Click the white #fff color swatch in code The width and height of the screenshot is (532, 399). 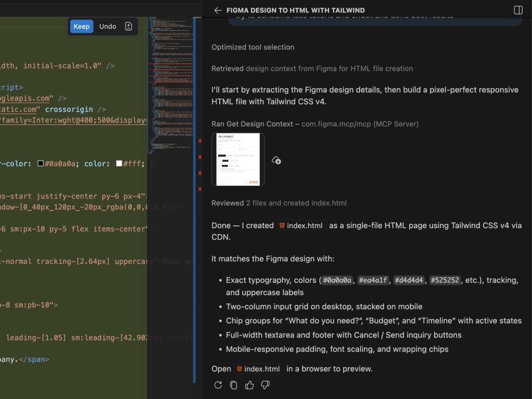(119, 163)
